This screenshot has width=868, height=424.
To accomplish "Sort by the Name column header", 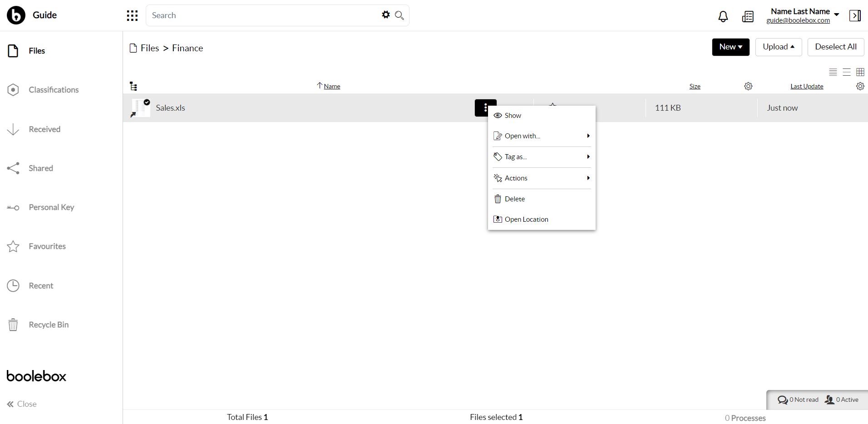I will 332,86.
